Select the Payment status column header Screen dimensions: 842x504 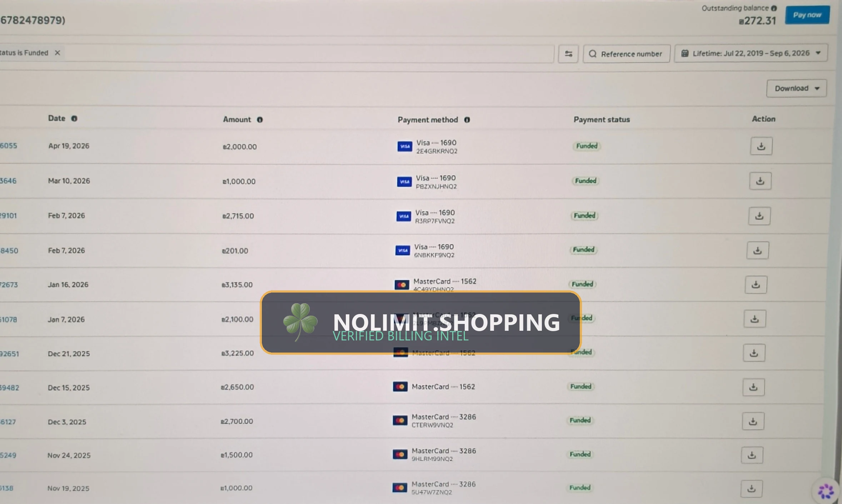tap(602, 120)
